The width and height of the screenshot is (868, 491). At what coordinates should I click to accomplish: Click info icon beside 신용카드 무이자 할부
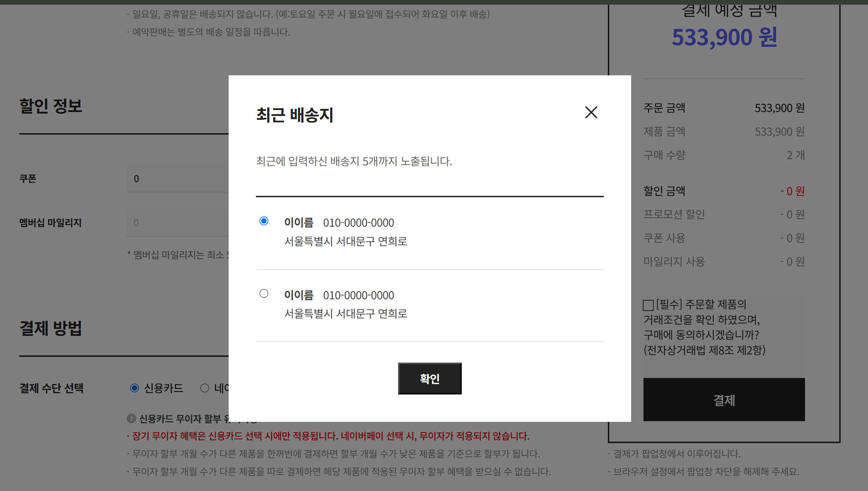pos(131,418)
